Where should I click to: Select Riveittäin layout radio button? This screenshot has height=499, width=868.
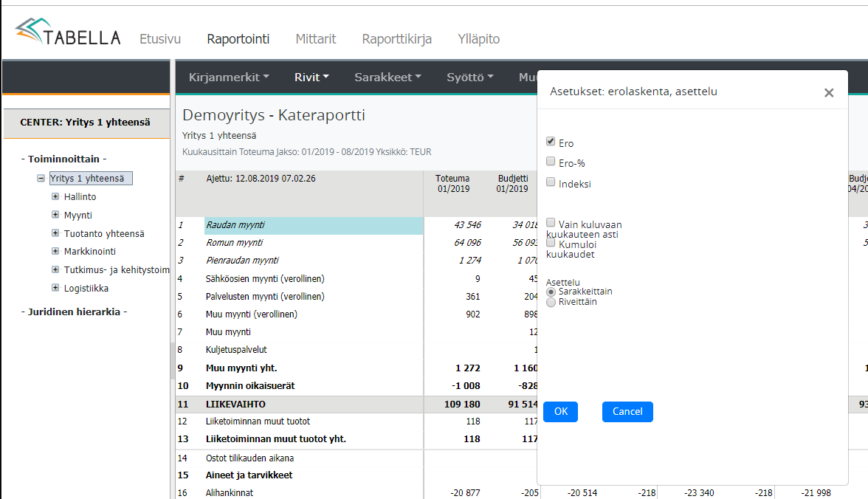point(551,302)
